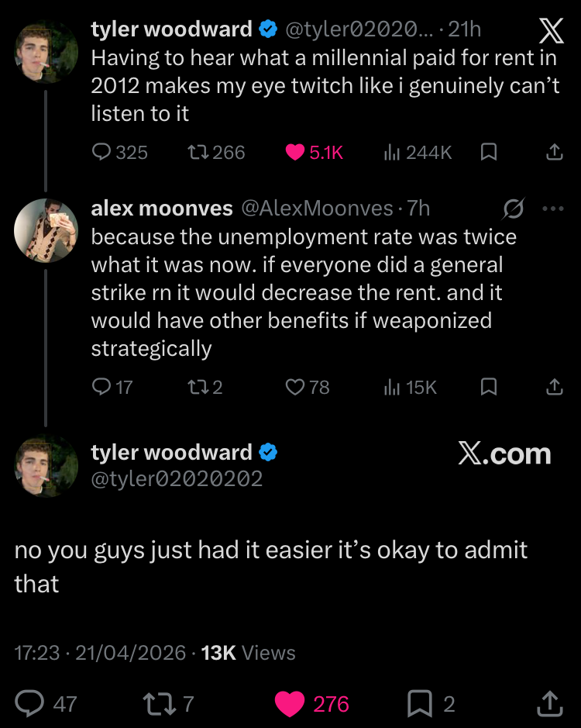The height and width of the screenshot is (728, 581).
Task: Open the X logo in top corner
Action: pyautogui.click(x=550, y=31)
